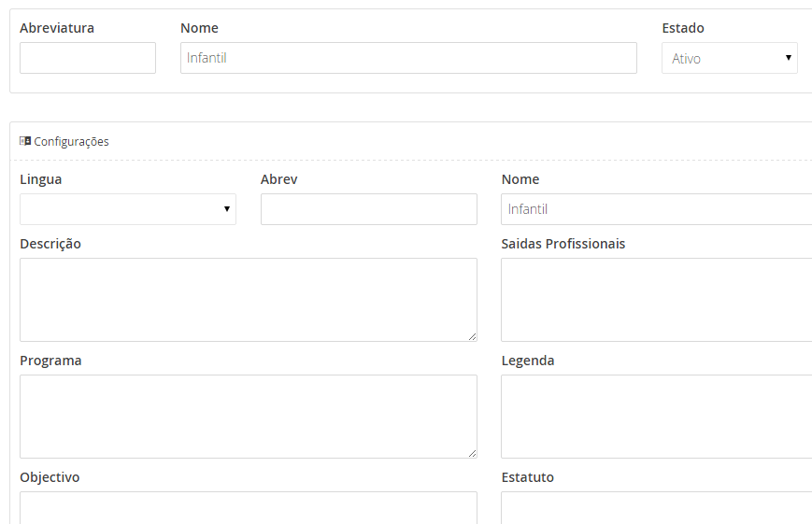The width and height of the screenshot is (812, 524).
Task: Expand the Lingua dropdown
Action: [x=127, y=209]
